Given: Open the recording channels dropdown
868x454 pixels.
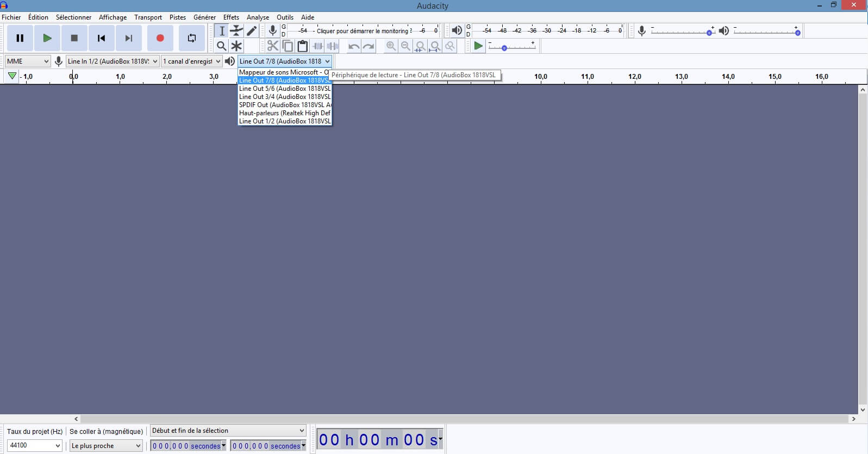Looking at the screenshot, I should click(192, 61).
